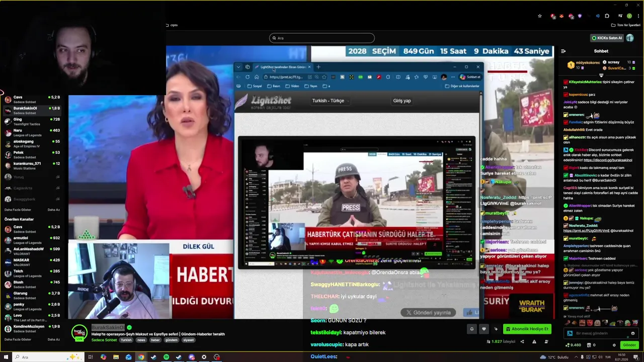The height and width of the screenshot is (362, 644).
Task: Open KendineMuzisyen recommended channel
Action: point(32,329)
